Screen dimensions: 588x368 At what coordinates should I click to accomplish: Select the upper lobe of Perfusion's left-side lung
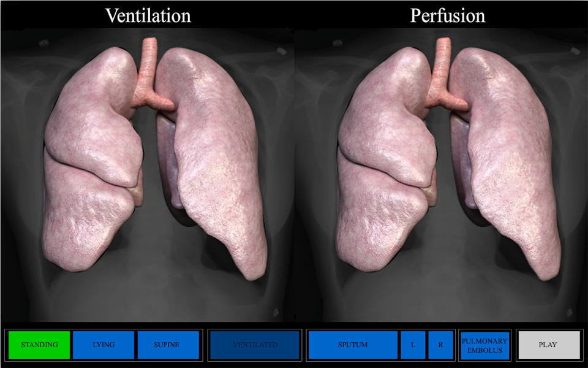click(386, 117)
